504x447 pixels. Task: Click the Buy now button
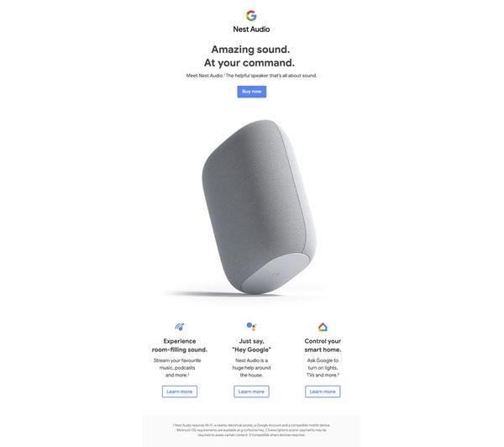[252, 92]
